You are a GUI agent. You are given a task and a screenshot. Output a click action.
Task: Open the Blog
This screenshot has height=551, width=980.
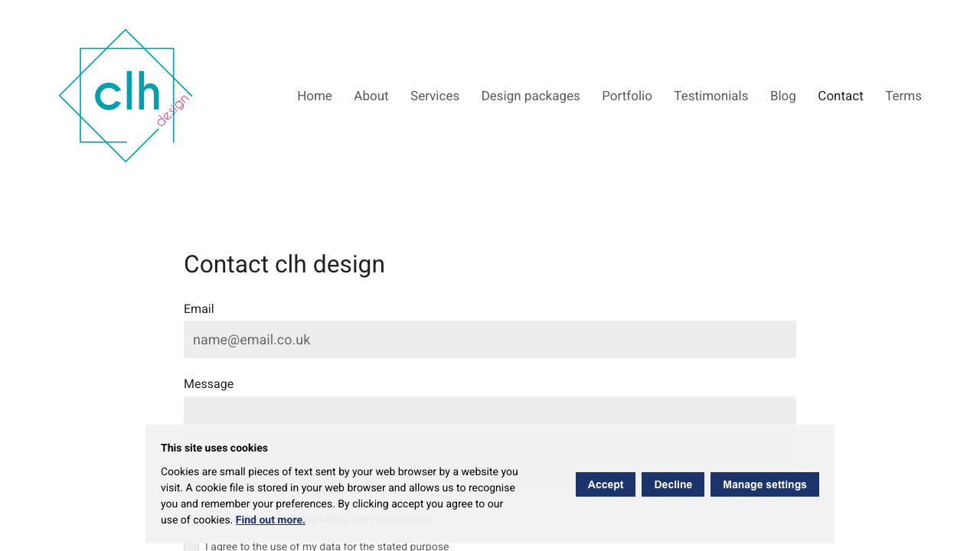(782, 96)
